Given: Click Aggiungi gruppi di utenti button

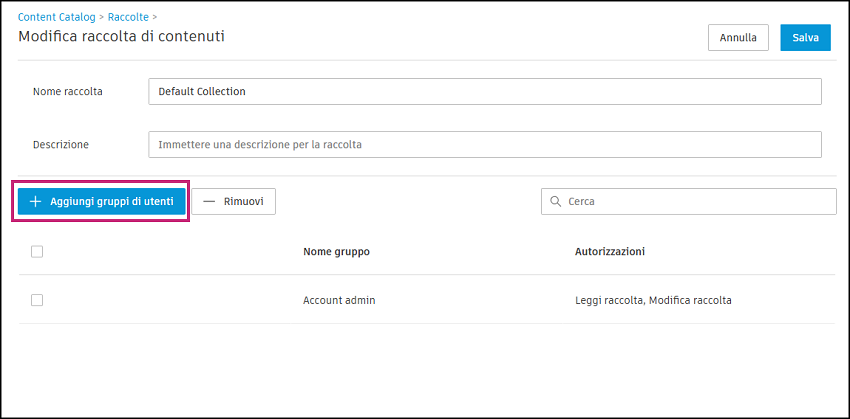Looking at the screenshot, I should coord(101,201).
